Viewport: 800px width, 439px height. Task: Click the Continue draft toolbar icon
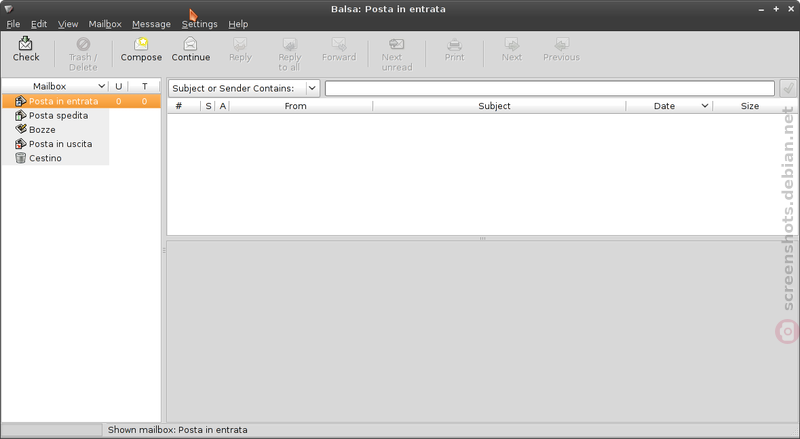click(x=190, y=43)
